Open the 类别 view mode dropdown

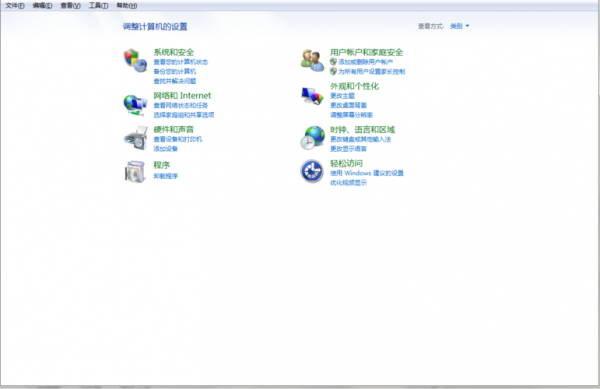pos(460,26)
